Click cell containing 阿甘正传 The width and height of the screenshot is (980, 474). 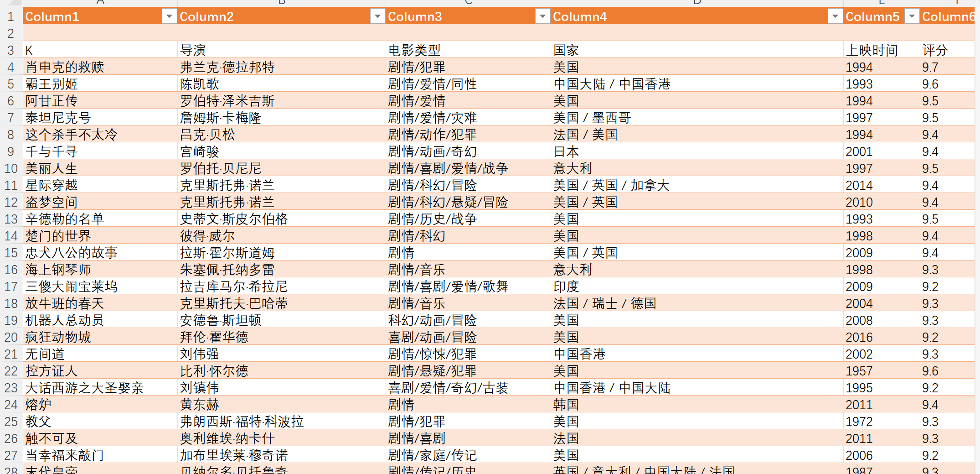click(x=100, y=101)
